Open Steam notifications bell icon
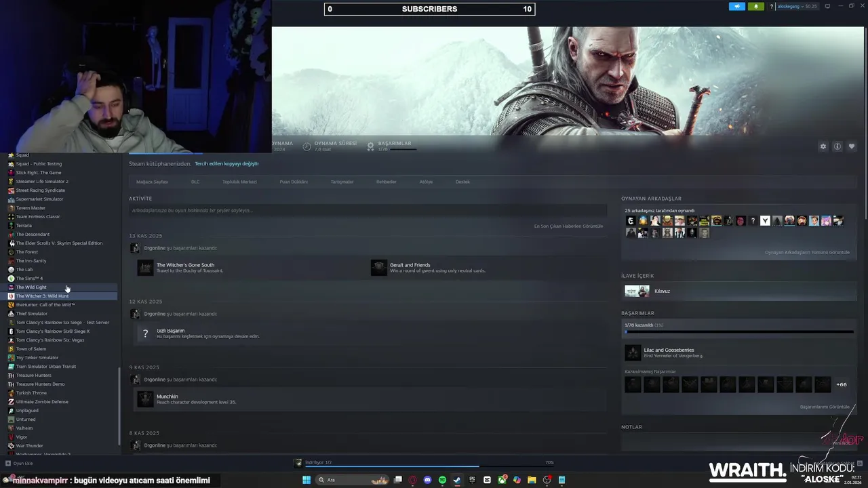868x488 pixels. 756,6
